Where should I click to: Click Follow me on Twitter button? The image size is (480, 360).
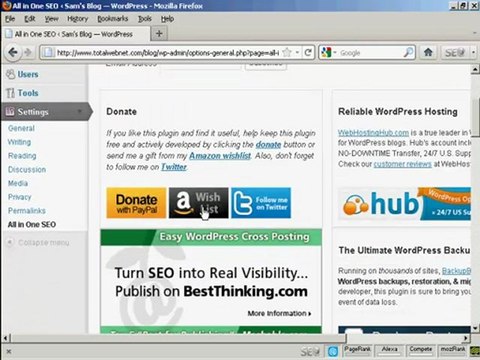click(261, 203)
